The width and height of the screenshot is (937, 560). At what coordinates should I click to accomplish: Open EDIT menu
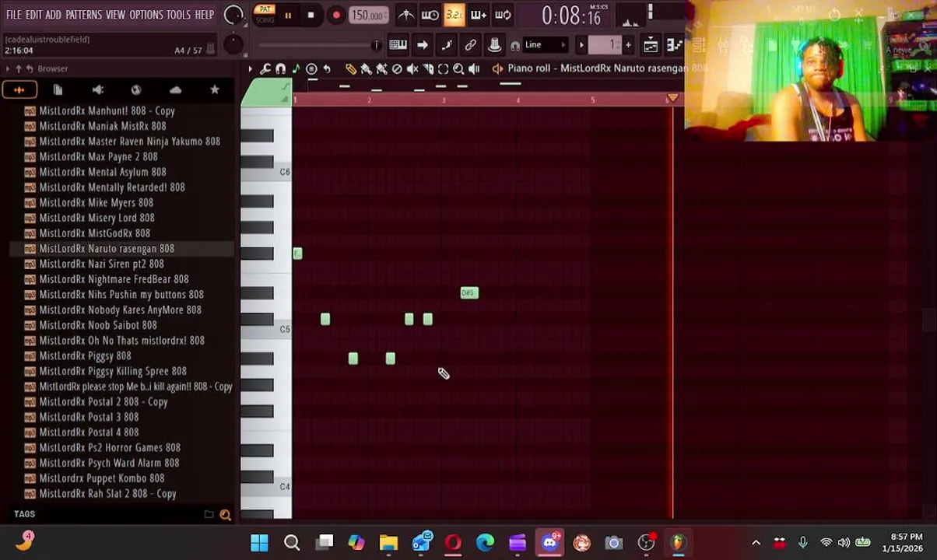33,15
